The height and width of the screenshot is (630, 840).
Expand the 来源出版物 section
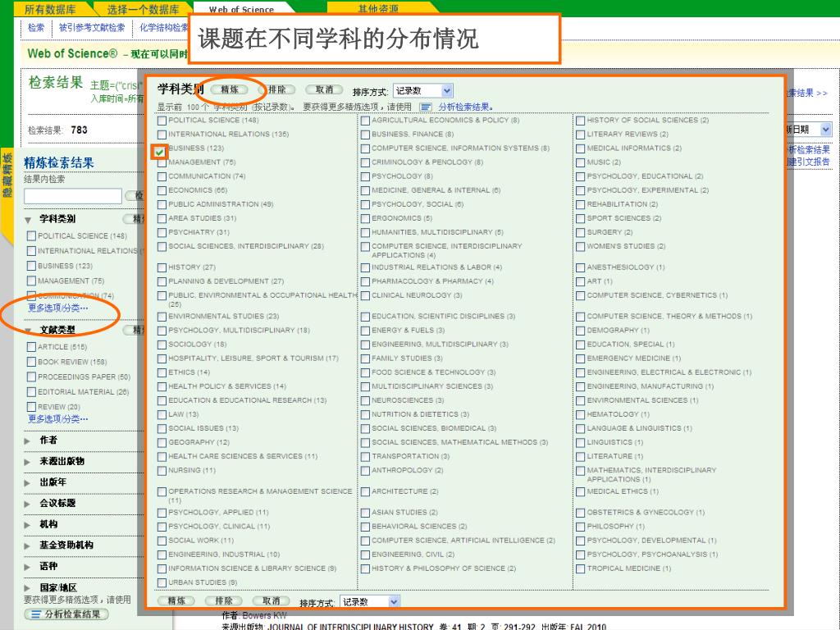pyautogui.click(x=27, y=462)
